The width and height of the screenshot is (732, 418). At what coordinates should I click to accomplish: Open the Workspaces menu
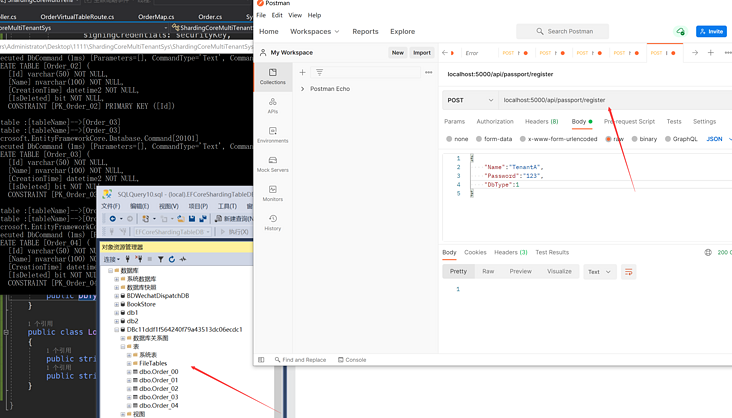click(315, 31)
